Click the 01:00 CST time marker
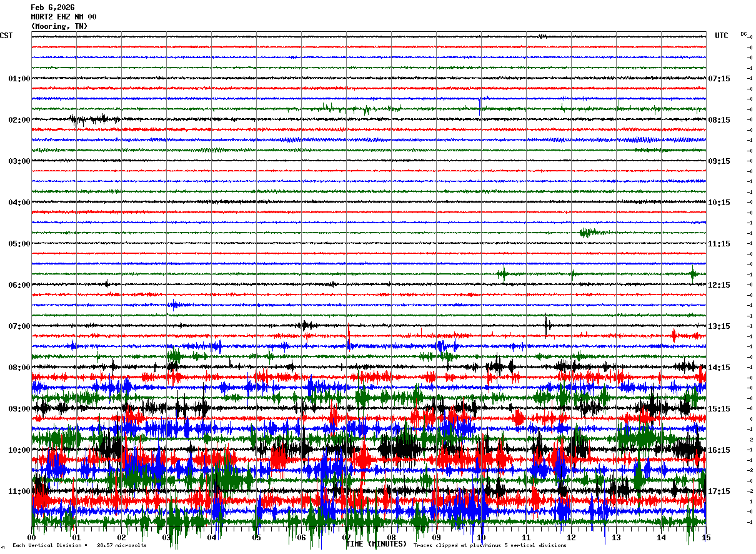This screenshot has width=756, height=554. [x=19, y=79]
